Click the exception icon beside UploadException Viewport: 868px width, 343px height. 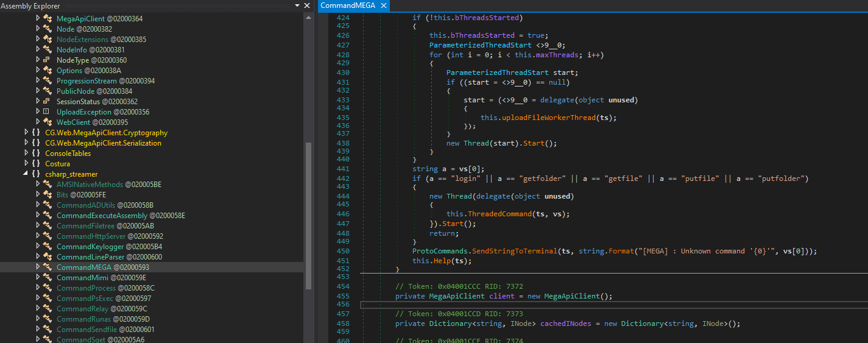pyautogui.click(x=47, y=112)
